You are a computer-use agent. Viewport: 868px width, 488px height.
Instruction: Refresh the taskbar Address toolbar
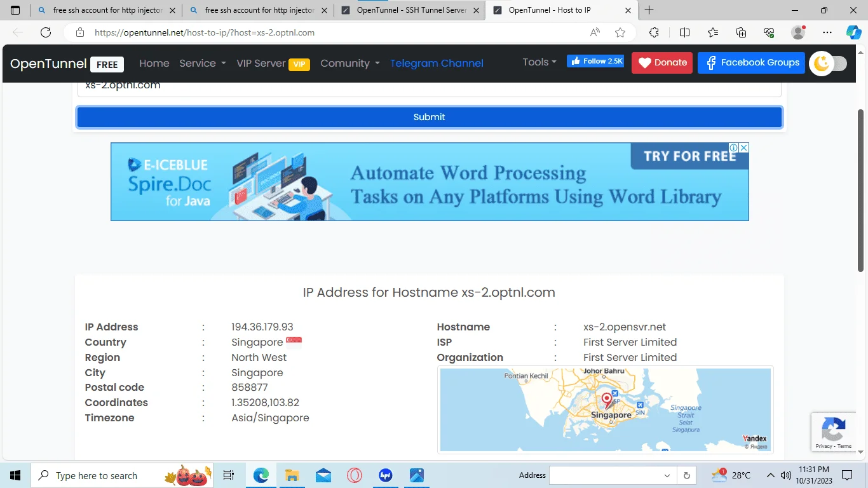(686, 475)
